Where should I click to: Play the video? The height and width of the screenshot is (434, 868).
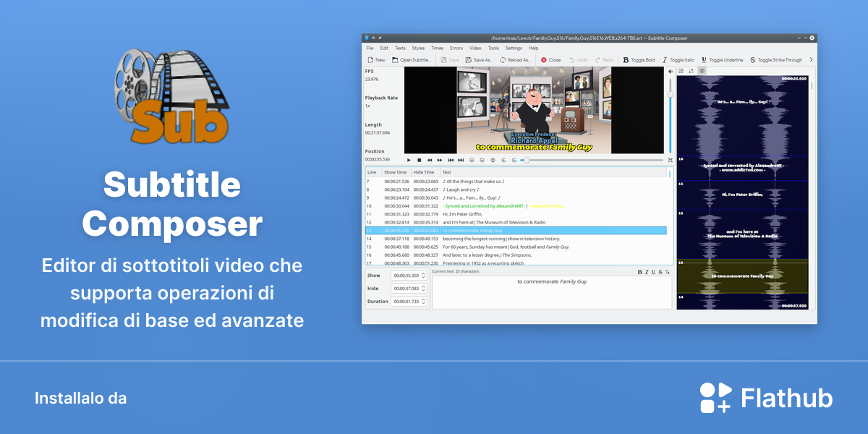coord(409,160)
